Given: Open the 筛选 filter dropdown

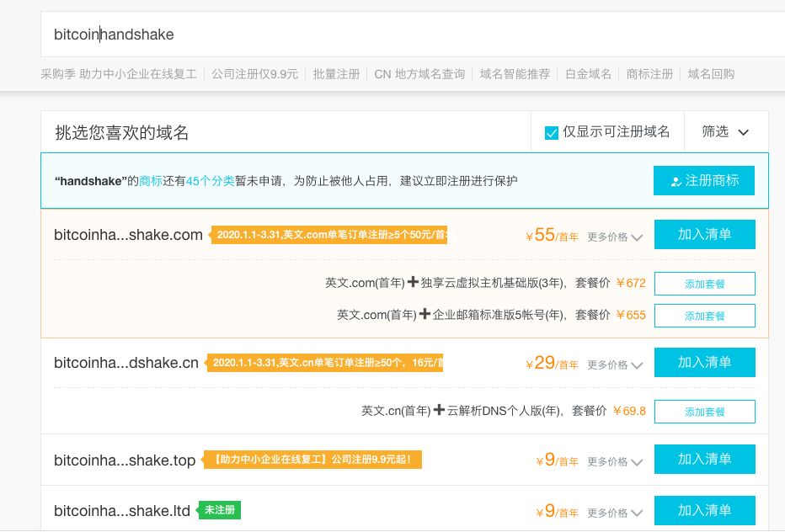Looking at the screenshot, I should click(725, 131).
